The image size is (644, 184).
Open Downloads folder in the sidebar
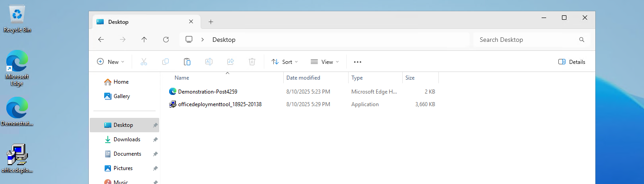coord(127,139)
